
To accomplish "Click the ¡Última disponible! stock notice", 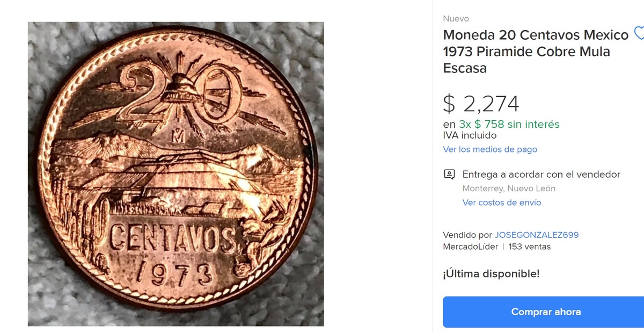I will click(492, 273).
